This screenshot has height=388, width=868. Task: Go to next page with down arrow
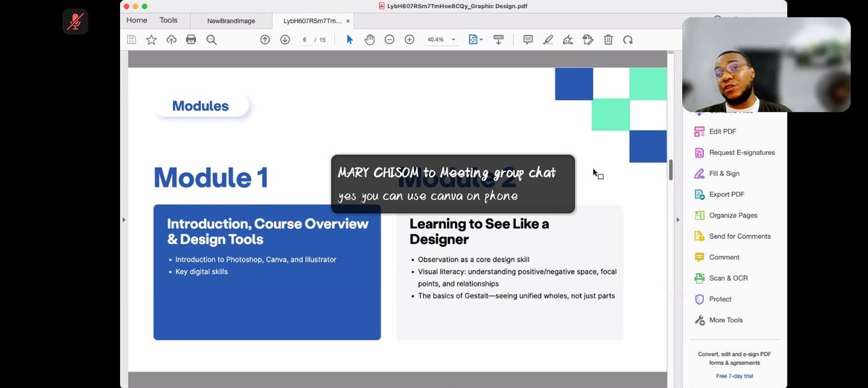(x=285, y=40)
